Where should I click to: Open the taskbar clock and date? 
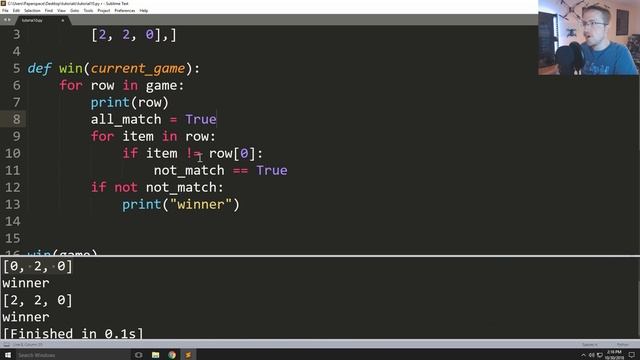click(x=614, y=355)
